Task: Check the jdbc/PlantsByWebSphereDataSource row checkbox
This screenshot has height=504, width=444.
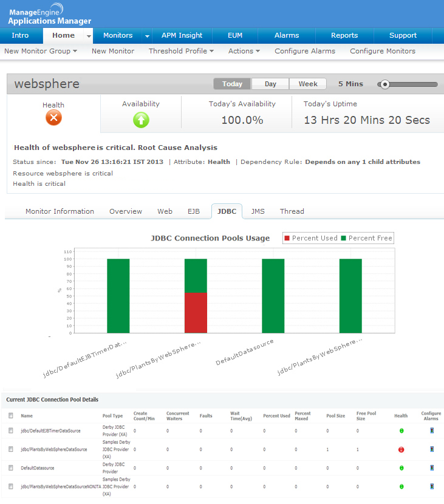Action: point(11,449)
